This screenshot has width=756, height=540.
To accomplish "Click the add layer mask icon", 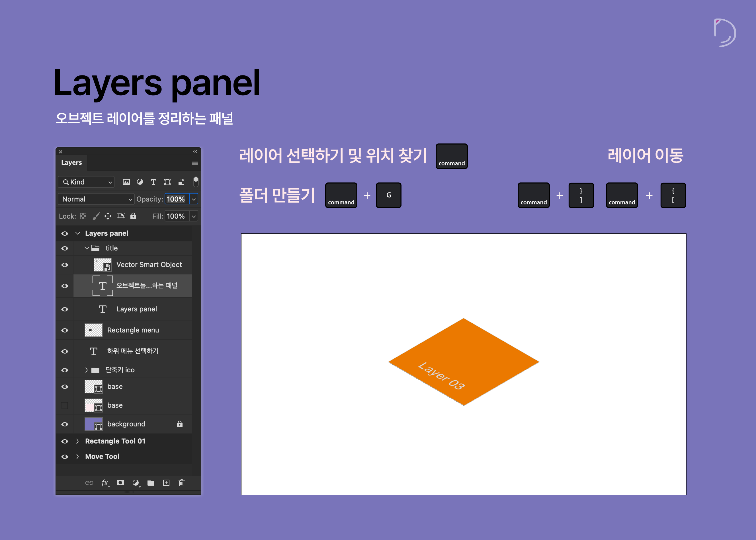I will pos(120,483).
